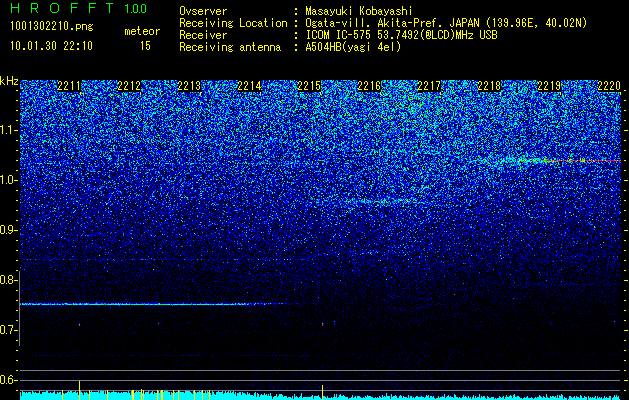Click the 2215 time marker

click(x=309, y=86)
